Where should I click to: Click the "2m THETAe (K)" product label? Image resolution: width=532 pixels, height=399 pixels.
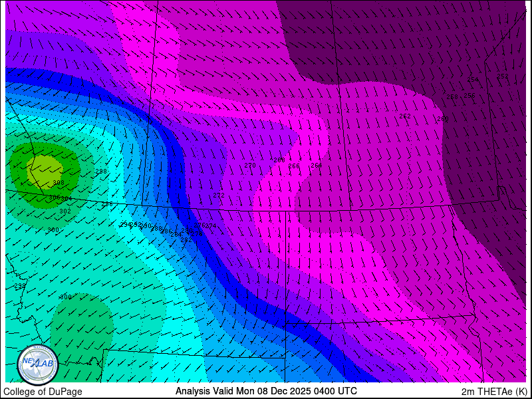coord(495,391)
